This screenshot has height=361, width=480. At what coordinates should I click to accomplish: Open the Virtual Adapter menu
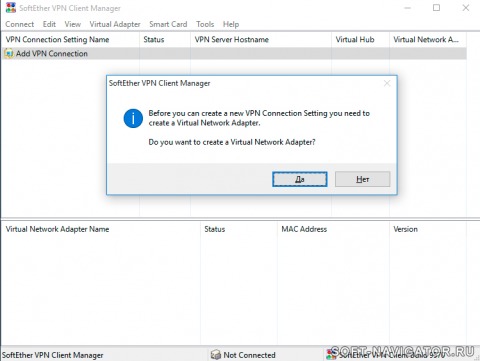[x=115, y=24]
